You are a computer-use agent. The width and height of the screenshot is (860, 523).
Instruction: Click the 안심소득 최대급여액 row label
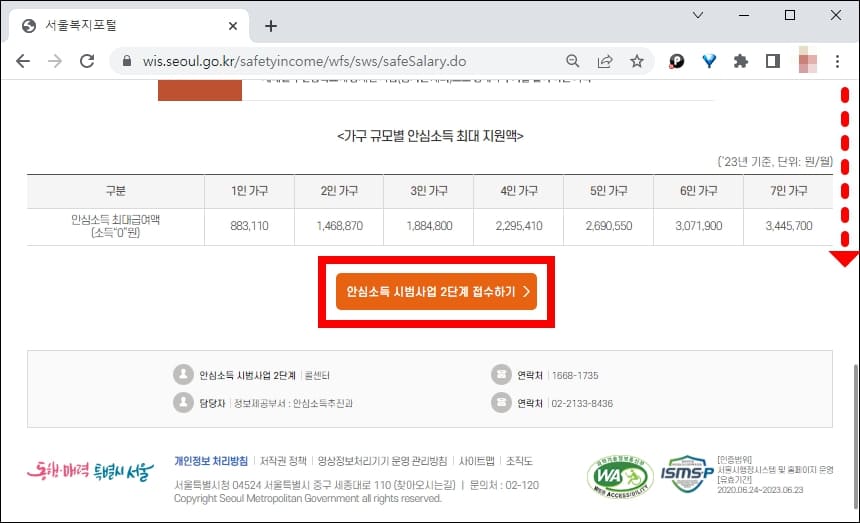coord(115,226)
